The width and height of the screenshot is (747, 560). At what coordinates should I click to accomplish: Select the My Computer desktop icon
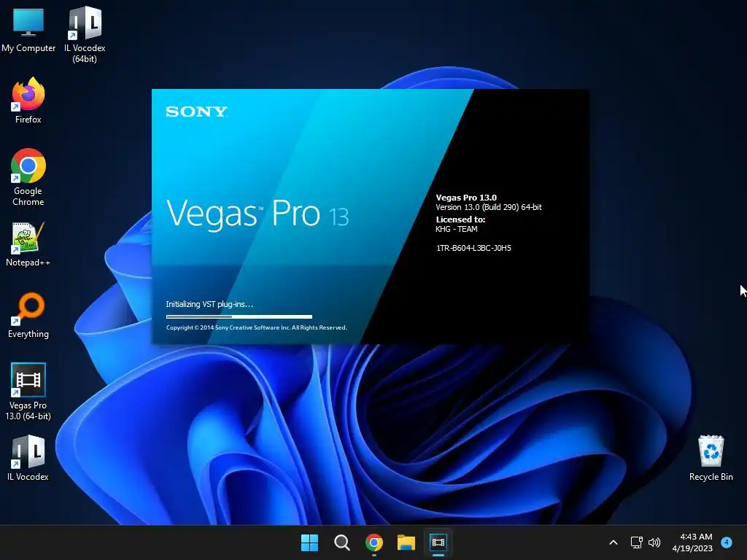(x=28, y=29)
